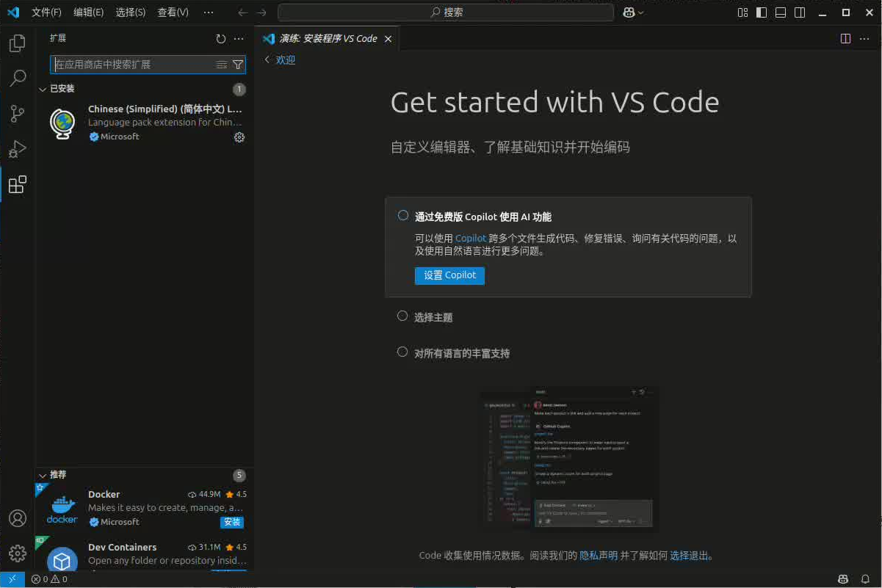Open the Source Control view
The width and height of the screenshot is (882, 588).
[x=17, y=114]
